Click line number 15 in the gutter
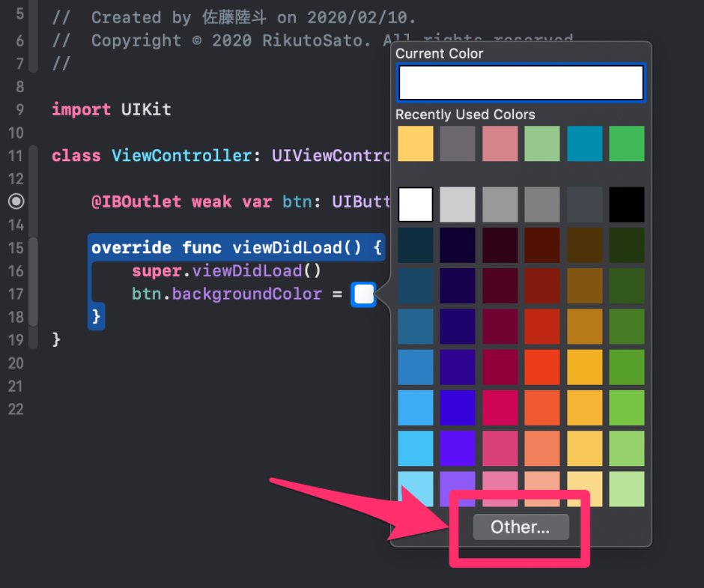This screenshot has height=588, width=704. pos(18,248)
